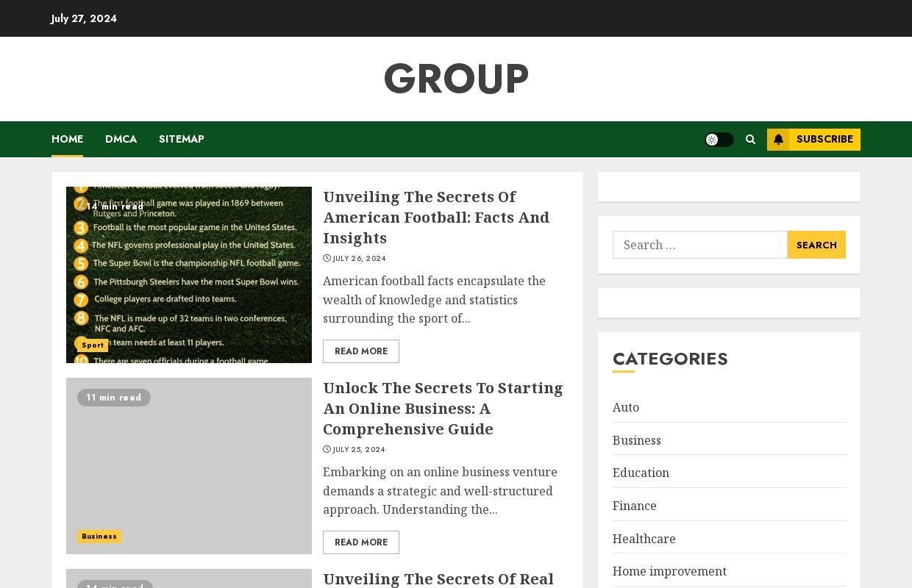Open 'Unlock The Secrets To Starting An Online Business' headline

click(x=443, y=409)
